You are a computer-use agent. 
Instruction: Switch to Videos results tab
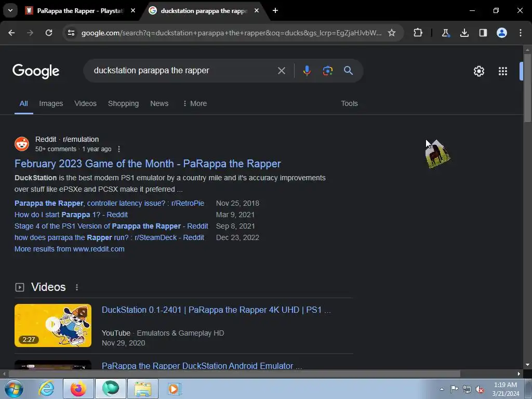coord(86,103)
